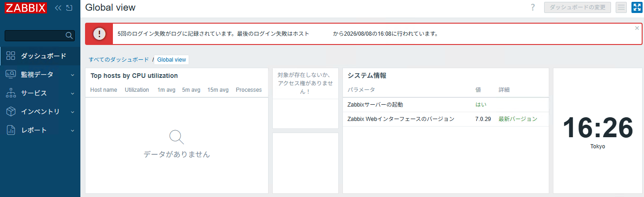Click the 16:26 clock display

[598, 127]
